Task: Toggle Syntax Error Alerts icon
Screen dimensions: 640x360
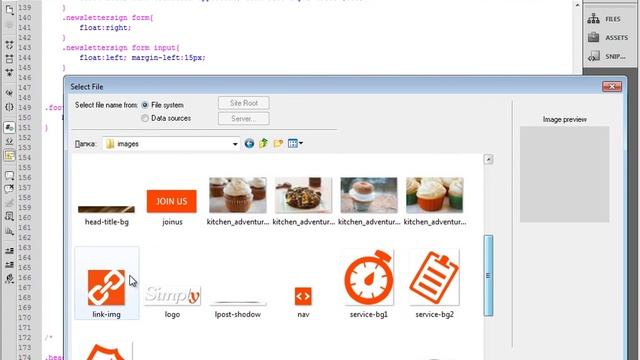Action: [x=9, y=156]
